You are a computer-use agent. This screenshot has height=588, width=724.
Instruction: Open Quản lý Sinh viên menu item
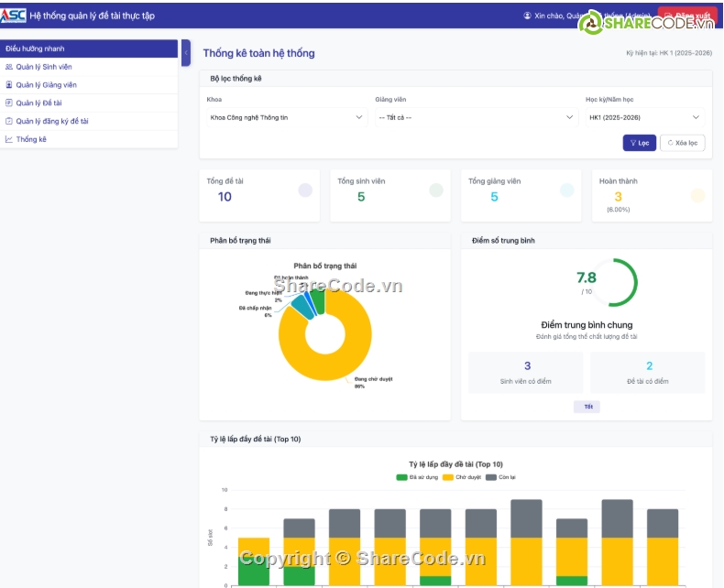[x=43, y=67]
